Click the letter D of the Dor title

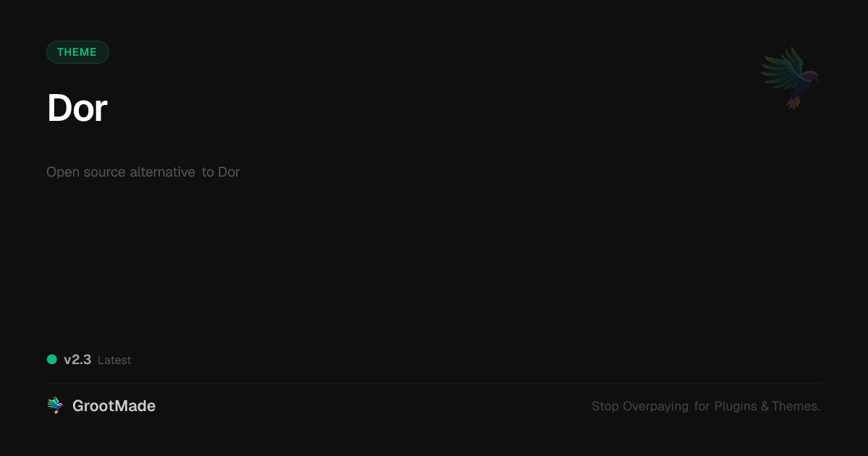[60, 109]
